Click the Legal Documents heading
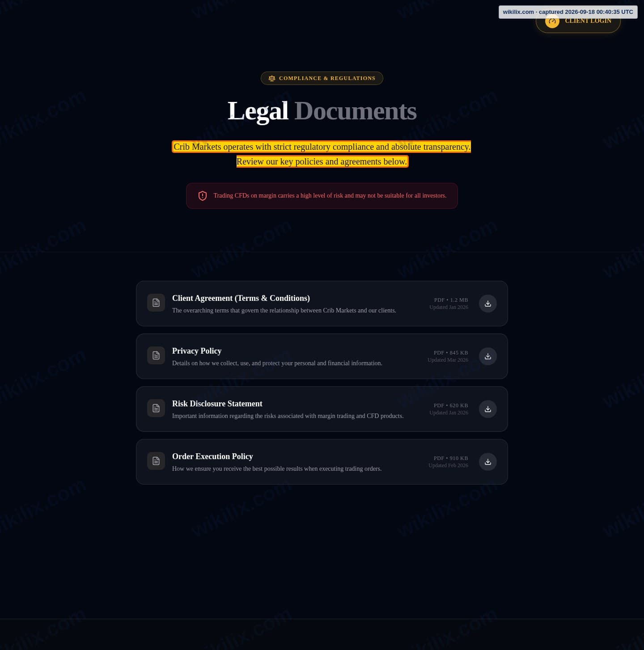The image size is (644, 650). click(x=322, y=110)
